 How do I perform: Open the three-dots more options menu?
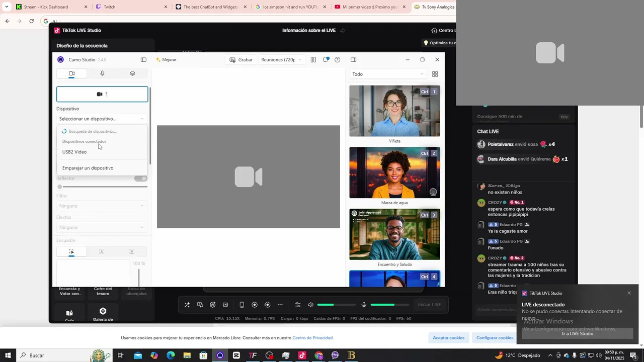(280, 305)
